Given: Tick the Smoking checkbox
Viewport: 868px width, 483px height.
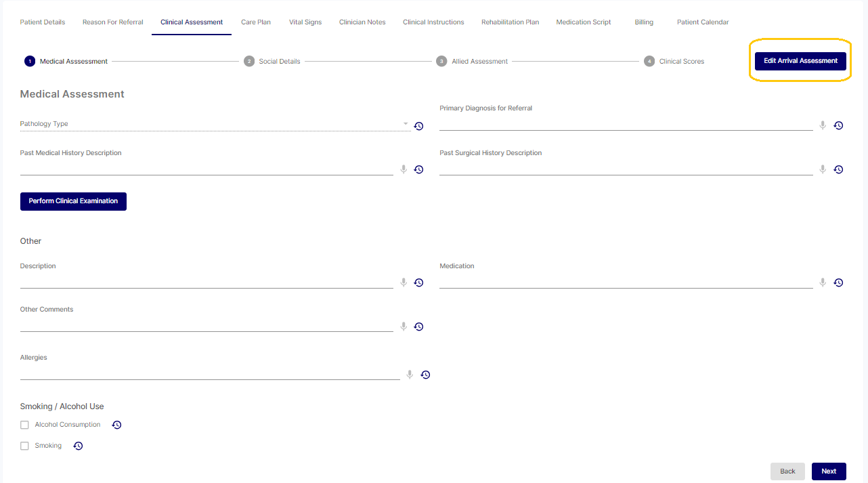Looking at the screenshot, I should coord(24,446).
